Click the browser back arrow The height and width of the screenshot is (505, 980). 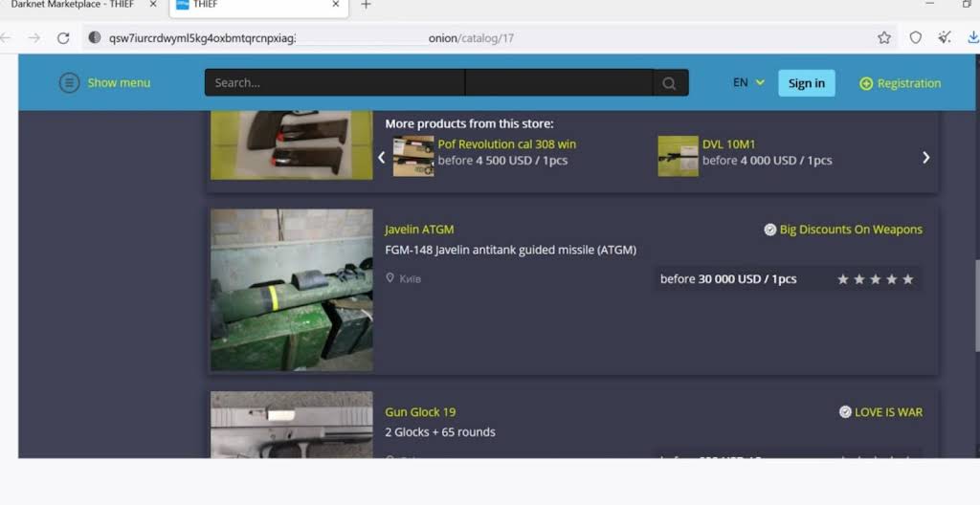coord(7,38)
